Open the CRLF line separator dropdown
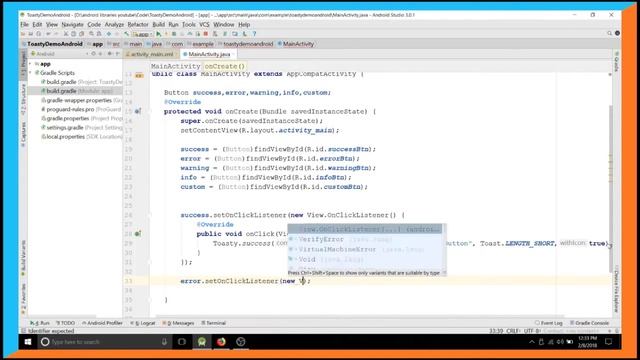This screenshot has height=360, width=640. (514, 331)
